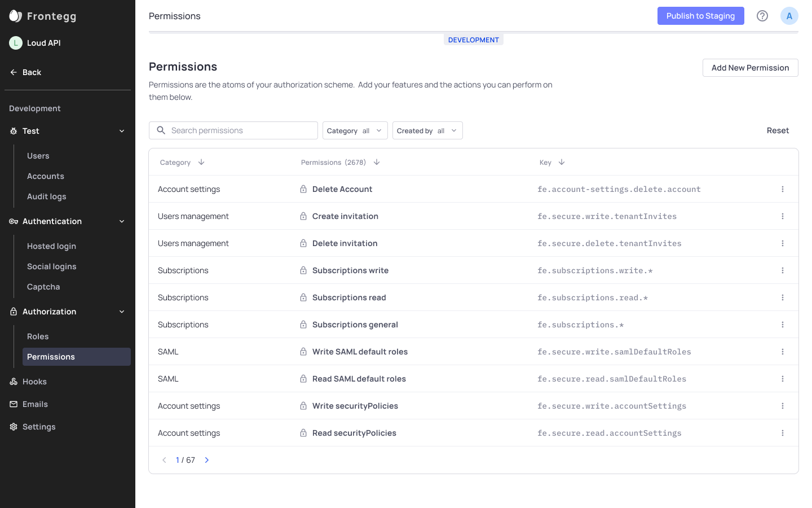
Task: Go to next page of permissions
Action: tap(207, 460)
